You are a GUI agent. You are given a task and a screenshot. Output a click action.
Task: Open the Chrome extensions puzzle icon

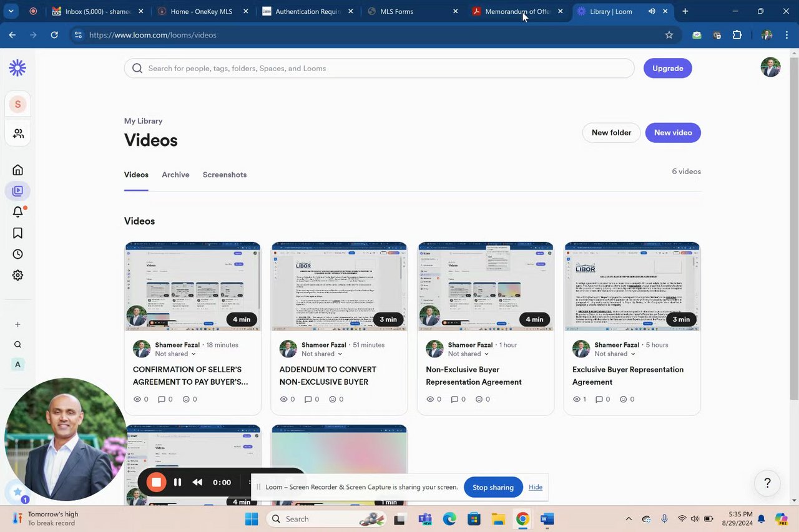click(x=737, y=35)
